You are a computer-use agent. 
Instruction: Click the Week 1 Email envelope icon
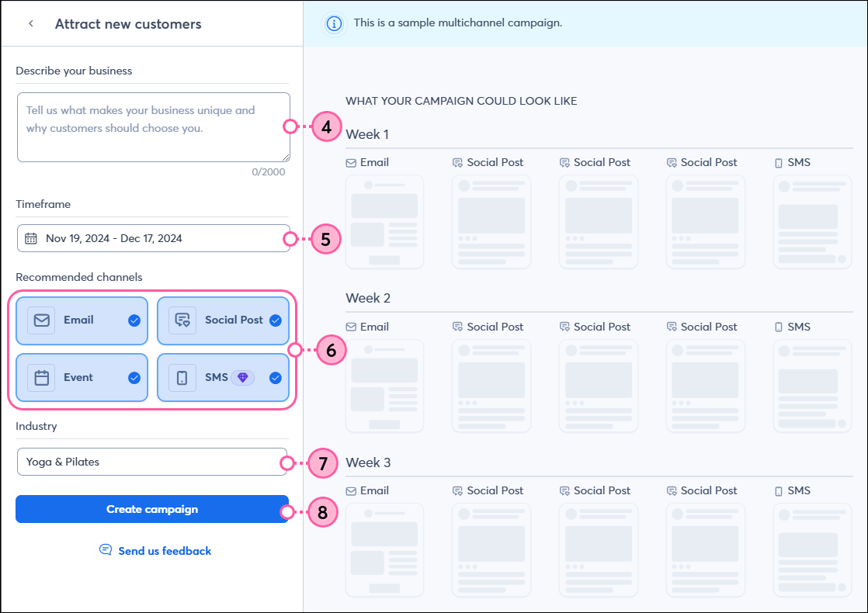click(x=351, y=163)
